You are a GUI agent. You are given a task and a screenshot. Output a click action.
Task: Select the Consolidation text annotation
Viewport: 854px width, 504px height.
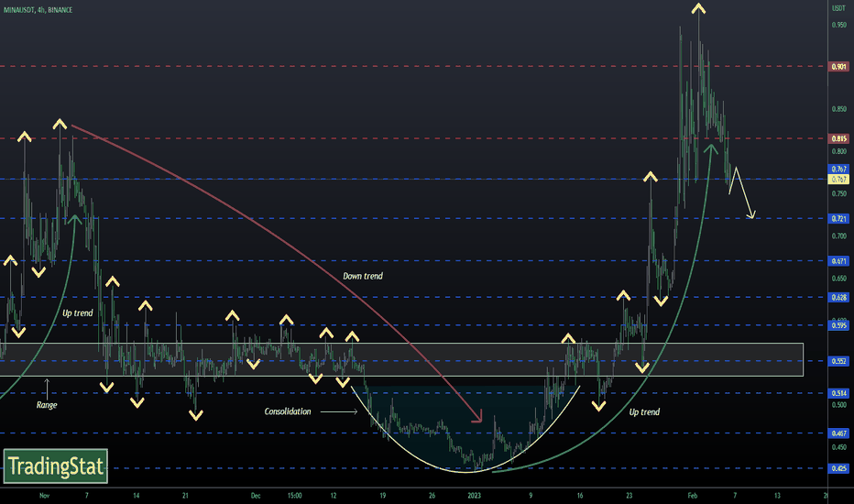[288, 411]
